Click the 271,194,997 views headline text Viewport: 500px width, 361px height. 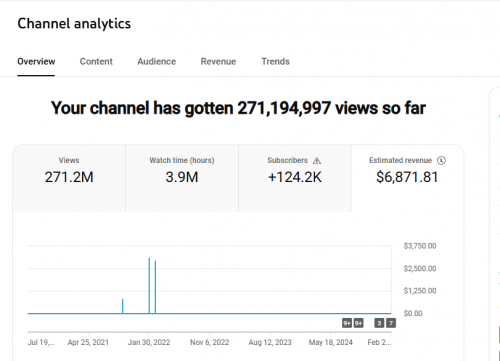[238, 108]
